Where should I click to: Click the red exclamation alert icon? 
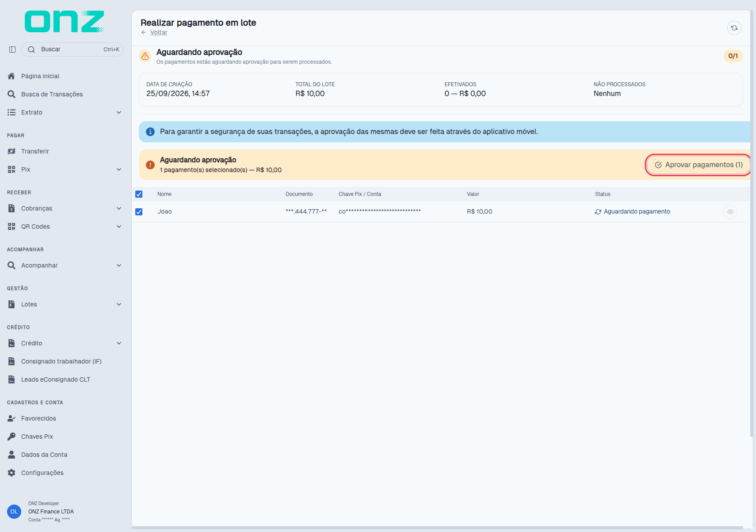pos(150,165)
